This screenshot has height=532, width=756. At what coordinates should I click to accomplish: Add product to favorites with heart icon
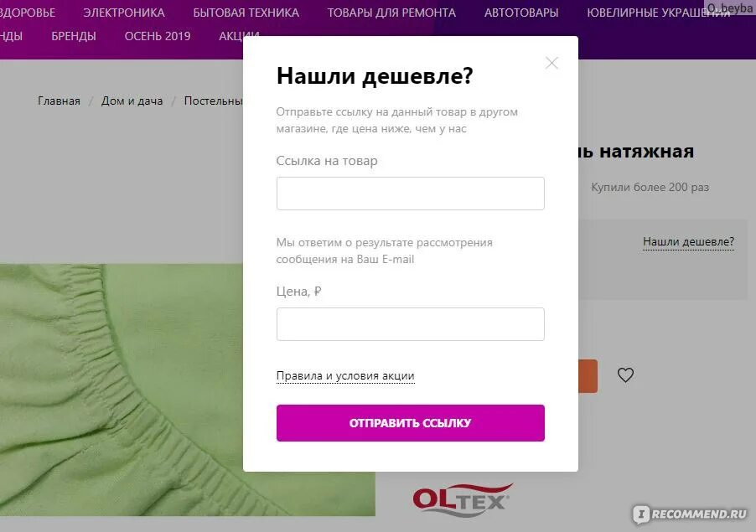point(625,374)
